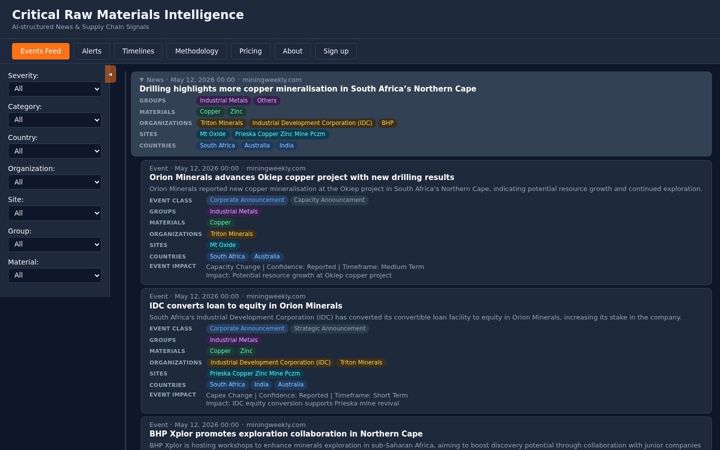Click Prieska Copper Zinc Mine Pczm tag in news card
Viewport: 720px width, 450px height.
coord(280,134)
